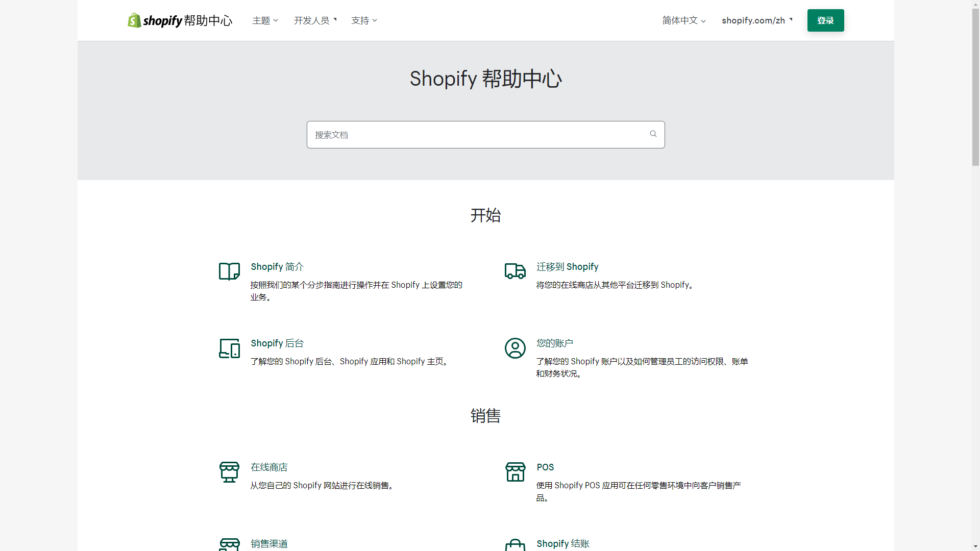Click the Shopify 简介 book icon
Viewport: 980px width, 551px height.
coord(229,271)
